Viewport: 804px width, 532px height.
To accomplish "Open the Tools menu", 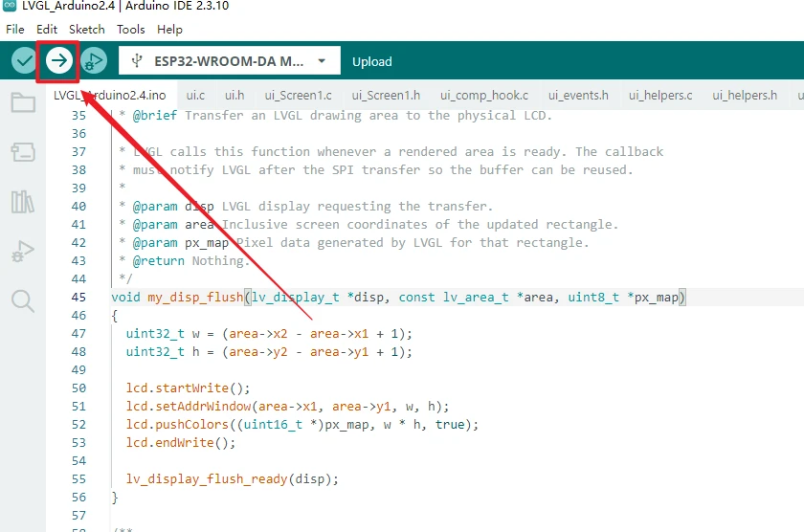I will pos(131,30).
